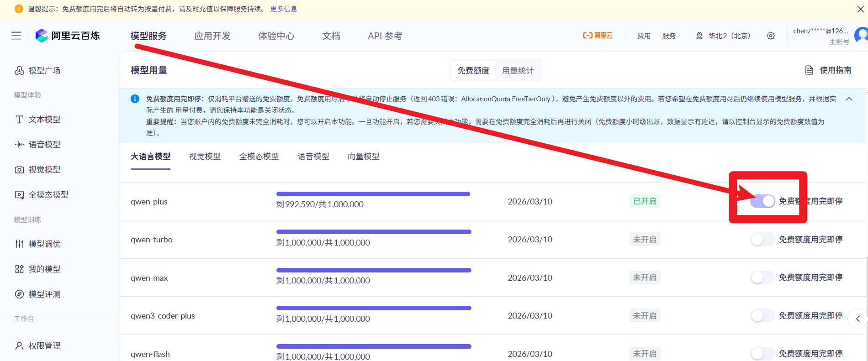Click the 我的模型 grid icon

(19, 269)
